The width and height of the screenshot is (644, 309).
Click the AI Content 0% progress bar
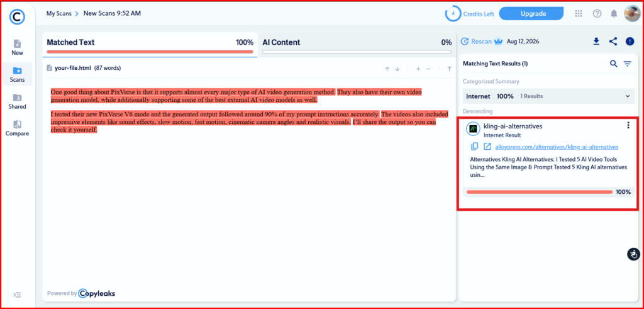357,52
